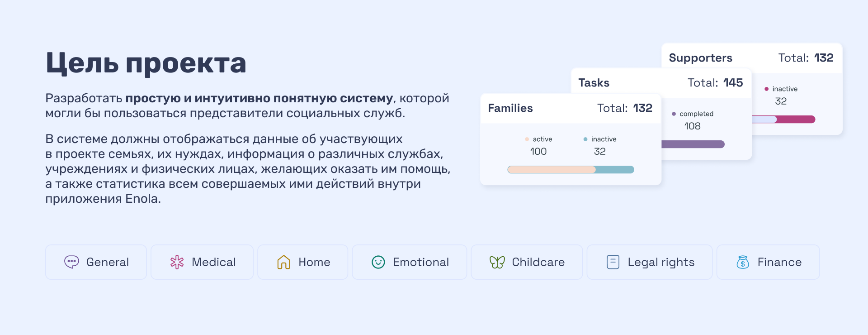Select the General category label
This screenshot has height=335, width=868.
pyautogui.click(x=108, y=262)
